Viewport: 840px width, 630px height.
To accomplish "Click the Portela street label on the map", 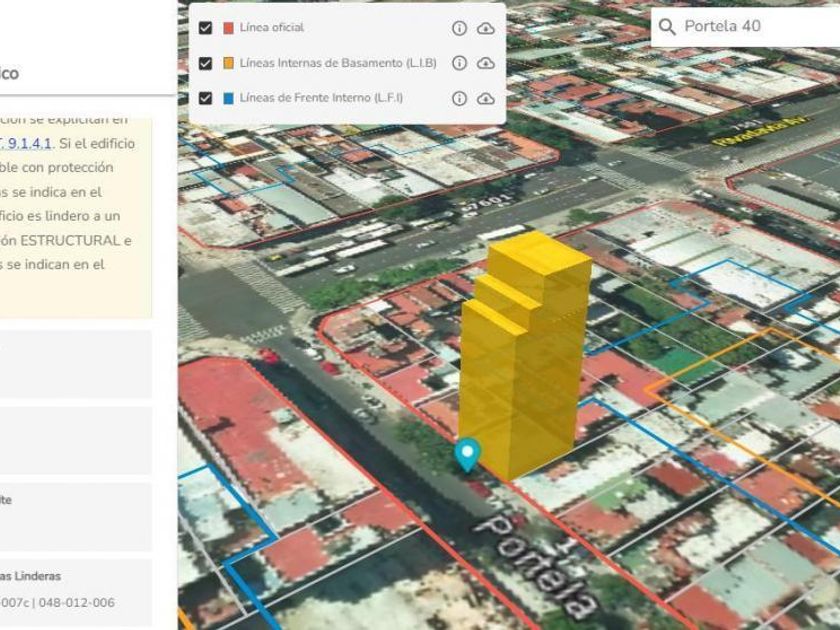I will coord(536,562).
